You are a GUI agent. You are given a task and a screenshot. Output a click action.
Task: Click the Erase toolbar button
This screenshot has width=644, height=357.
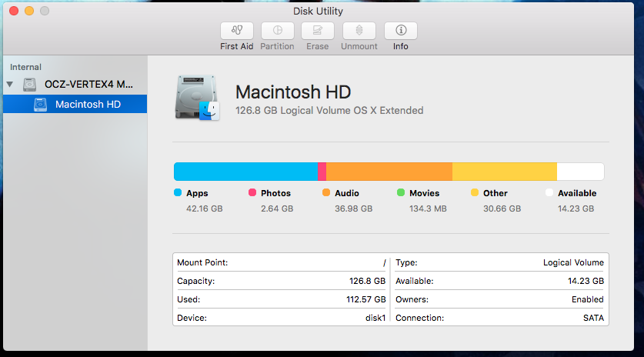318,31
